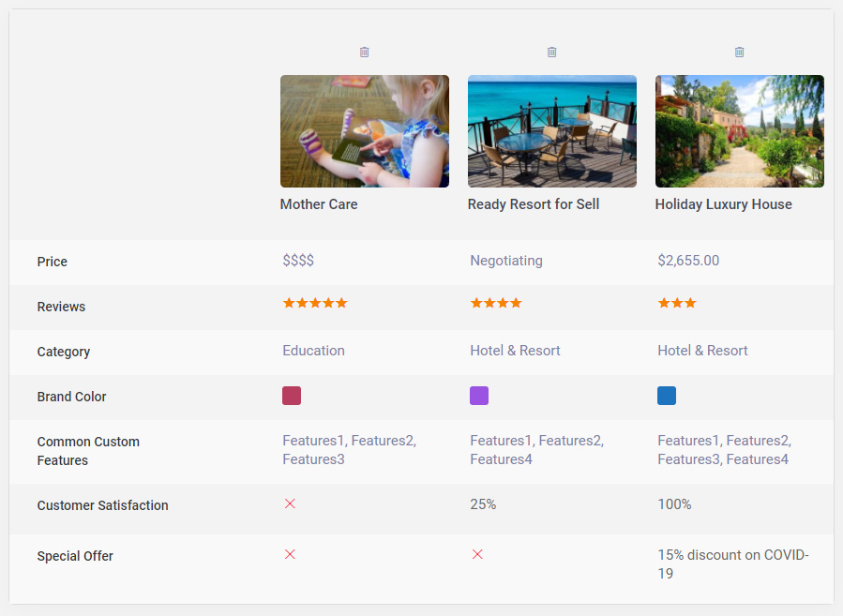
Task: Click Holiday Luxury House's three-star rating
Action: (x=677, y=303)
